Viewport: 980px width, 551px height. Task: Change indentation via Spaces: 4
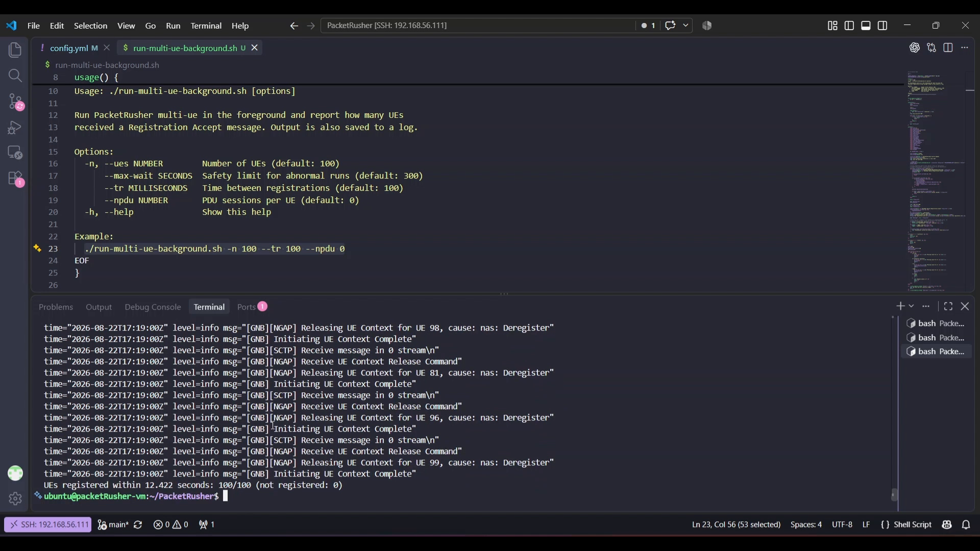[x=806, y=524]
